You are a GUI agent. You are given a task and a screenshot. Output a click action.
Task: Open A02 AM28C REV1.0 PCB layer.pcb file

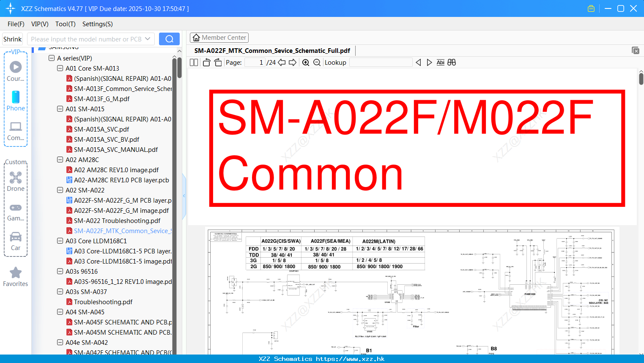(121, 180)
